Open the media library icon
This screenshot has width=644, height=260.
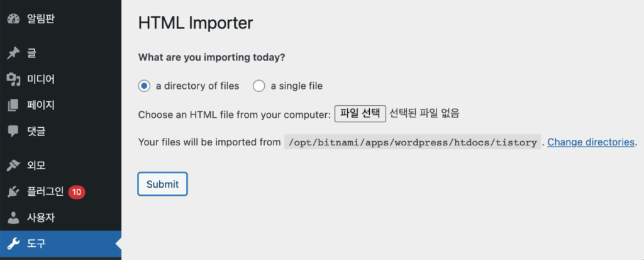click(x=13, y=79)
